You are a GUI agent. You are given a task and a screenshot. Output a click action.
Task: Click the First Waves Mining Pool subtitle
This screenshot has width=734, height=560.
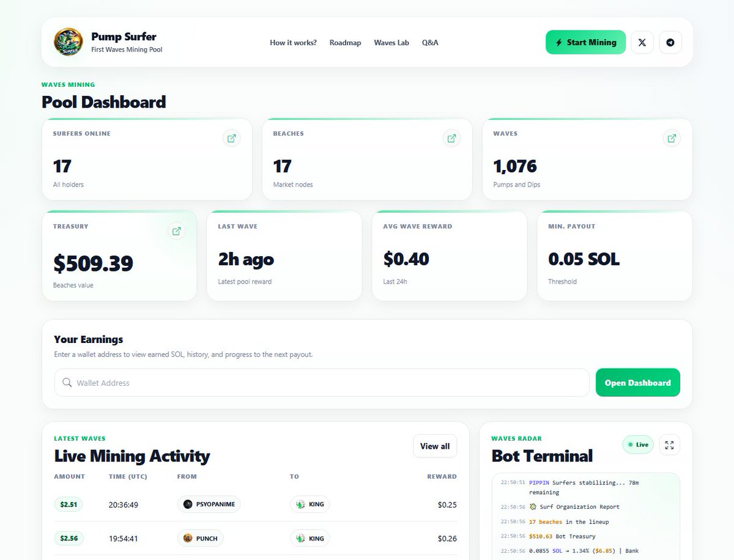click(x=127, y=50)
